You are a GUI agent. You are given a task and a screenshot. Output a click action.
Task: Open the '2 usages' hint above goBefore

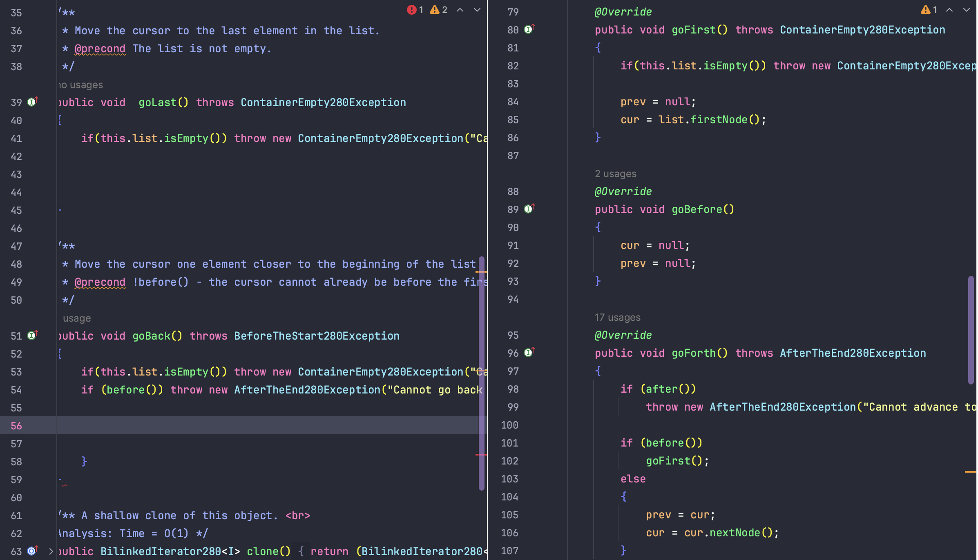click(x=615, y=173)
